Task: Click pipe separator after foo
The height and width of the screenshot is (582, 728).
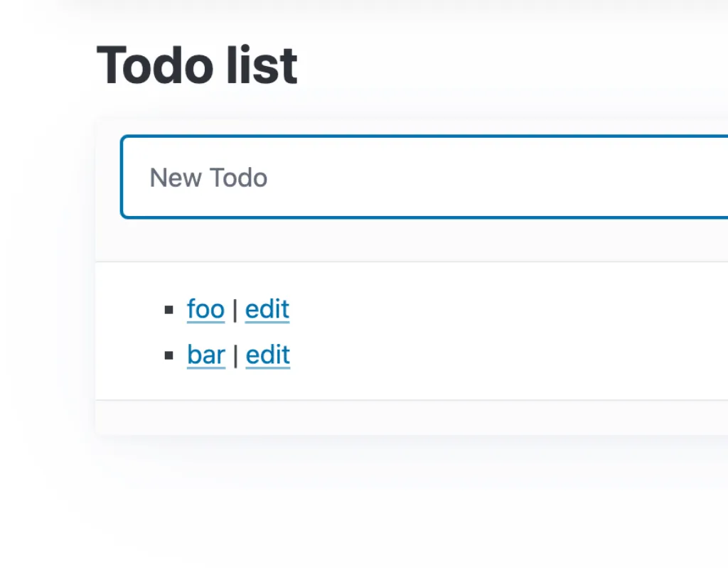Action: click(x=235, y=310)
